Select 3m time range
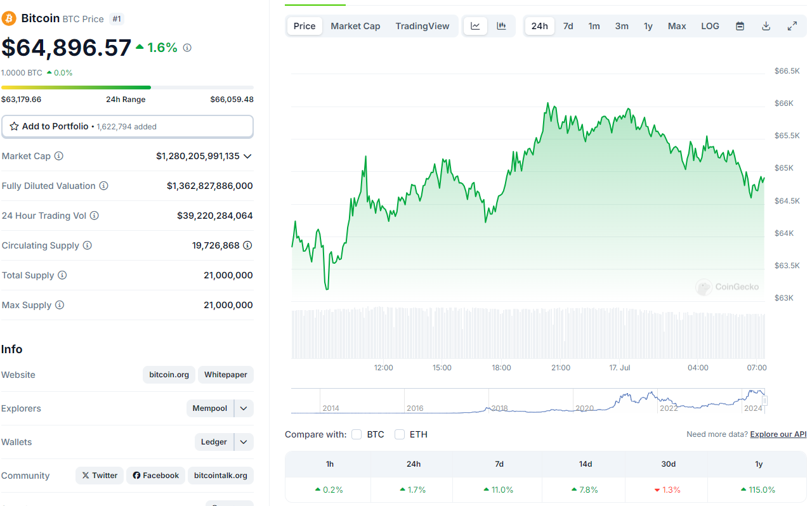The height and width of the screenshot is (506, 812). coord(622,26)
